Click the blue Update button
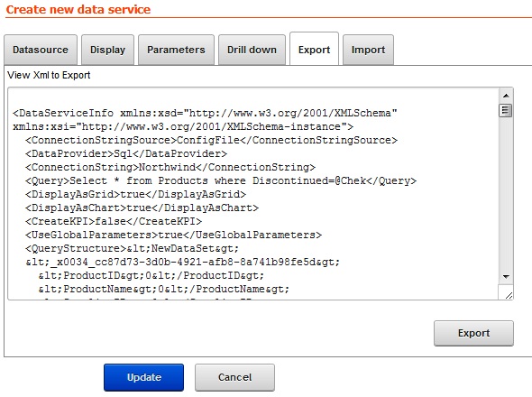The image size is (532, 397). [144, 377]
